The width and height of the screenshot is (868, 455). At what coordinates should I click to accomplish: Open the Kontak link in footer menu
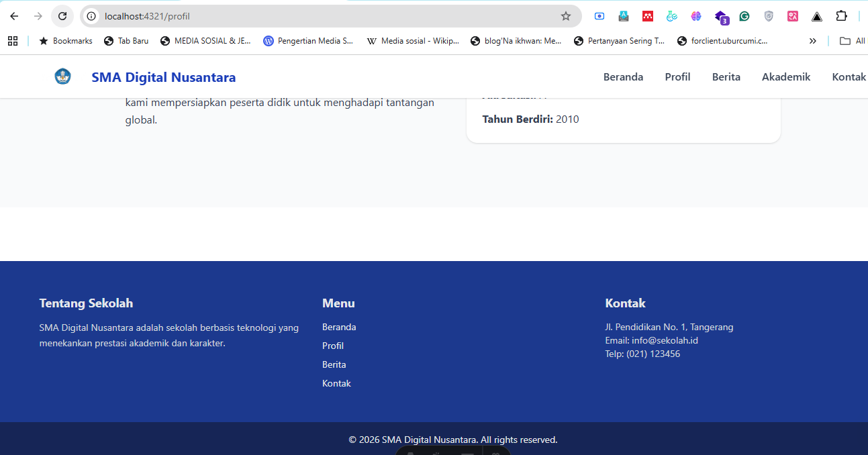336,383
